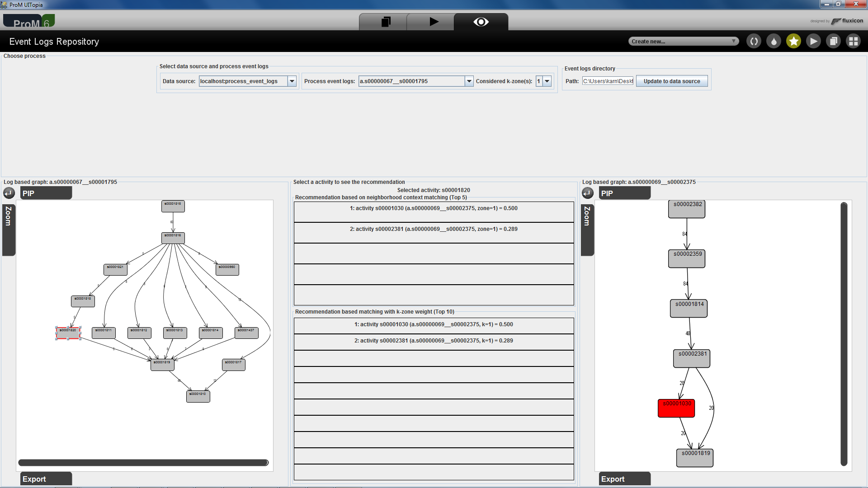Click the back arrow icon in right graph

pyautogui.click(x=588, y=193)
